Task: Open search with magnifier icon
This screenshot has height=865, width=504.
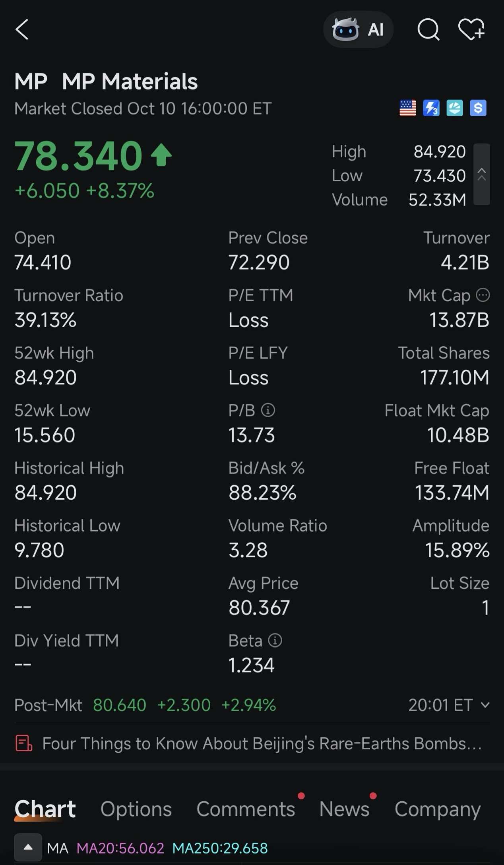Action: (428, 30)
